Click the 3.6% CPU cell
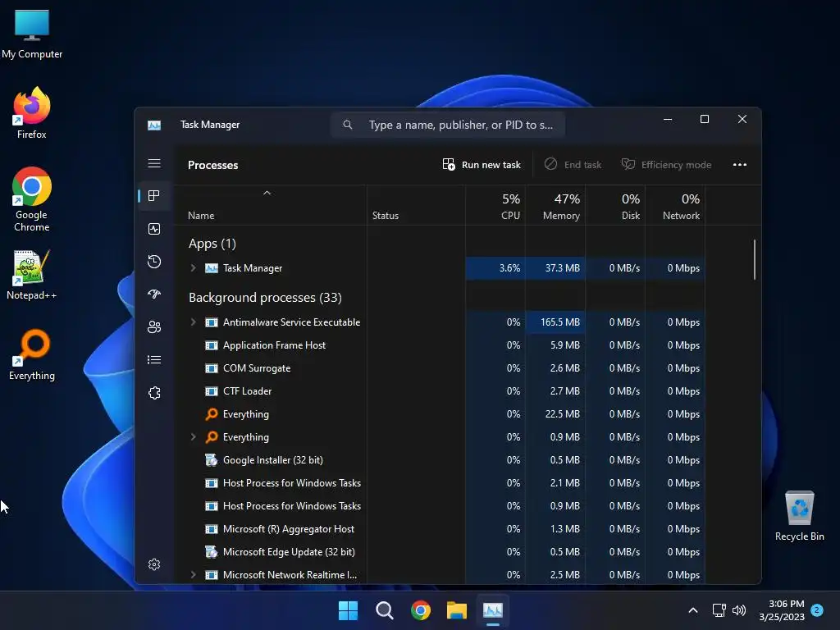The image size is (840, 630). click(495, 268)
